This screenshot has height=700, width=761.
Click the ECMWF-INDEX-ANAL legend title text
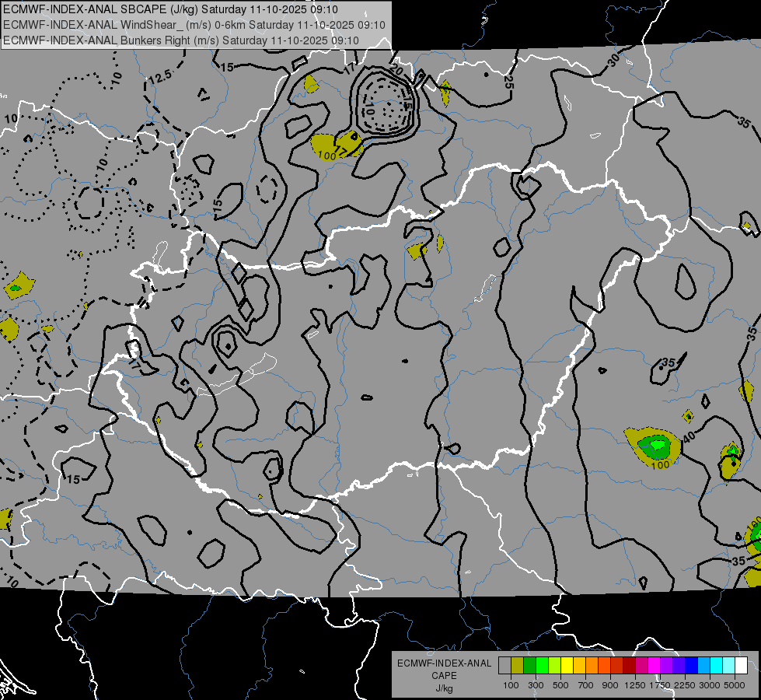(x=444, y=663)
